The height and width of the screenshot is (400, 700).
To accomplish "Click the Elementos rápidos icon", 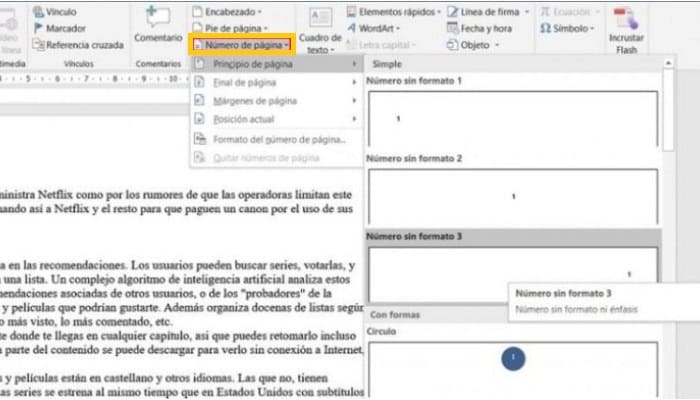I will 352,12.
